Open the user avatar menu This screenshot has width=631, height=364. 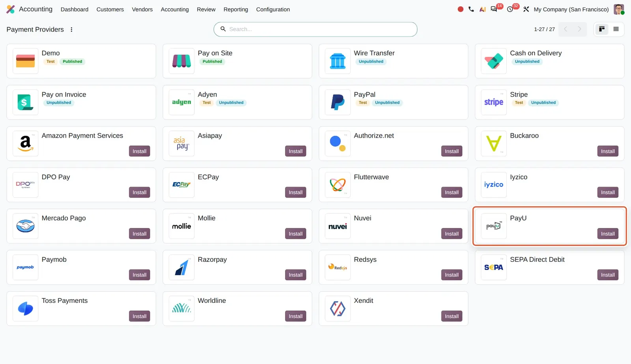point(619,9)
